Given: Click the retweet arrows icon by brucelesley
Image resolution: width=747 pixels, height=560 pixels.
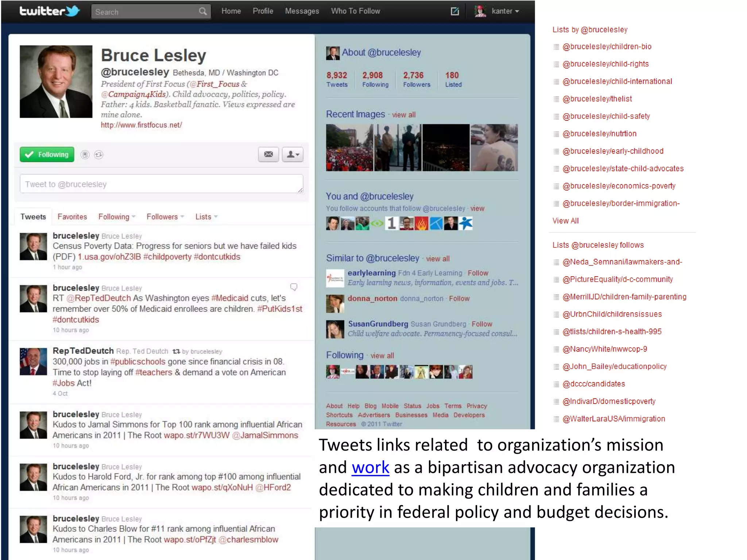Looking at the screenshot, I should 176,351.
